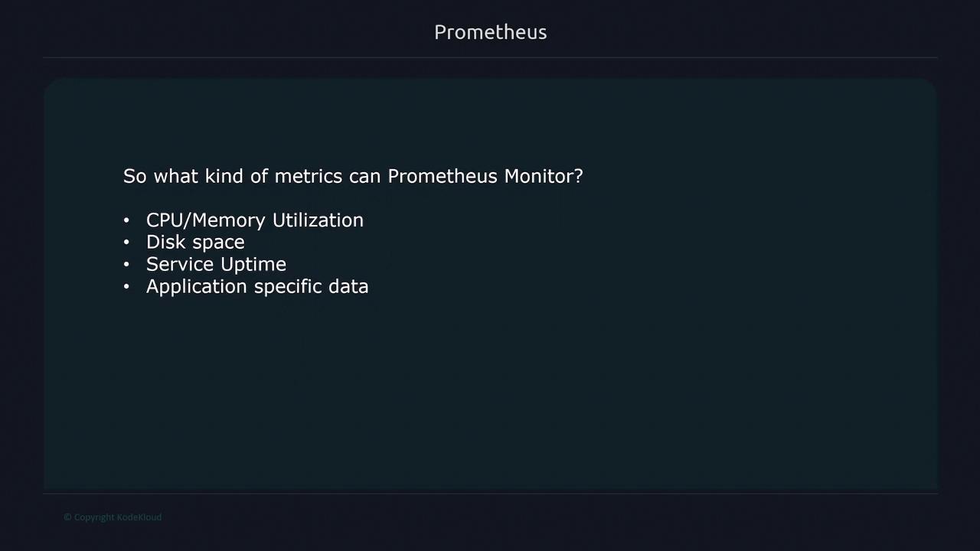Click the Copyright KodeKloud footer text
Image resolution: width=980 pixels, height=551 pixels.
pos(113,517)
